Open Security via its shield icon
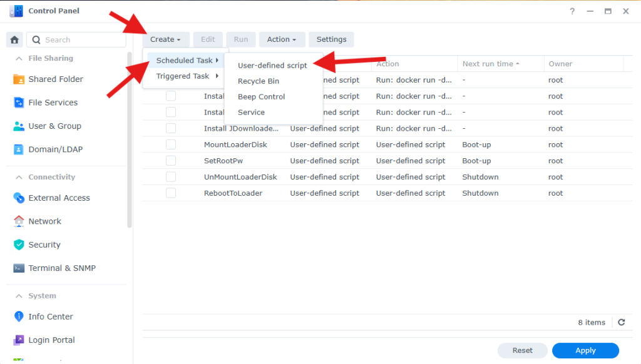Viewport: 641px width, 364px height. click(x=19, y=245)
